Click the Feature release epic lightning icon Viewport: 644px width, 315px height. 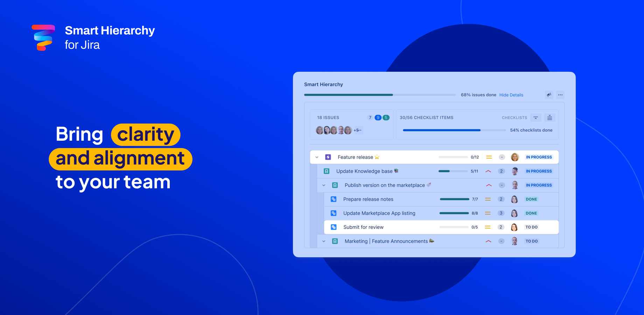pyautogui.click(x=328, y=157)
